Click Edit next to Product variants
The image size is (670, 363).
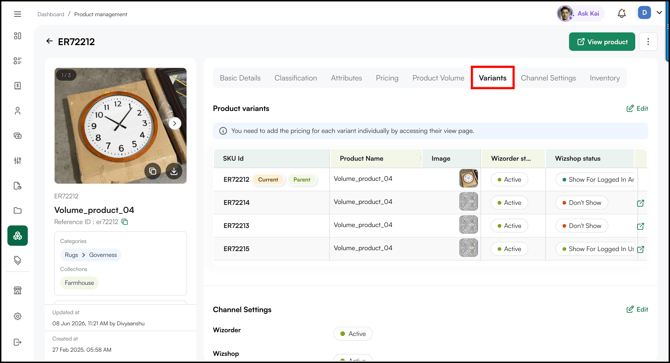tap(637, 108)
